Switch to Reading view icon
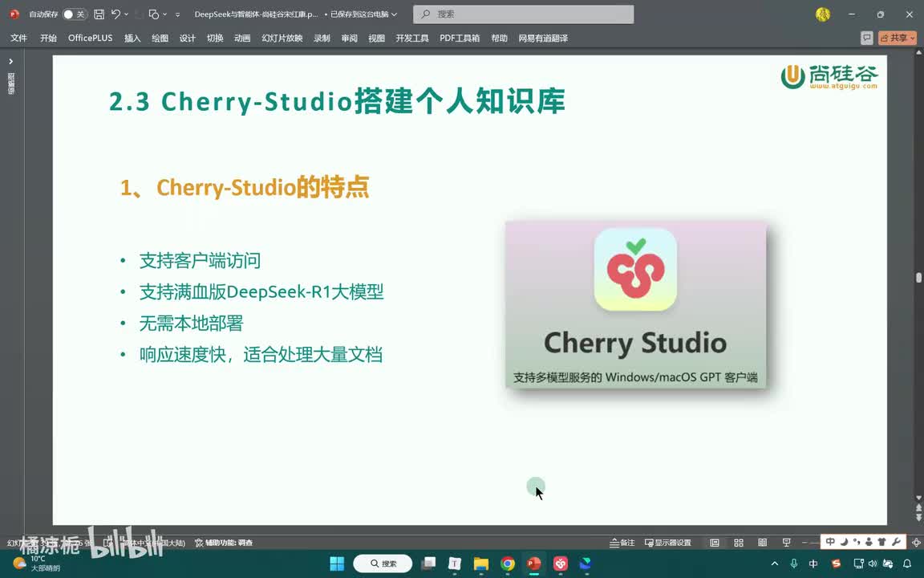 (x=762, y=543)
